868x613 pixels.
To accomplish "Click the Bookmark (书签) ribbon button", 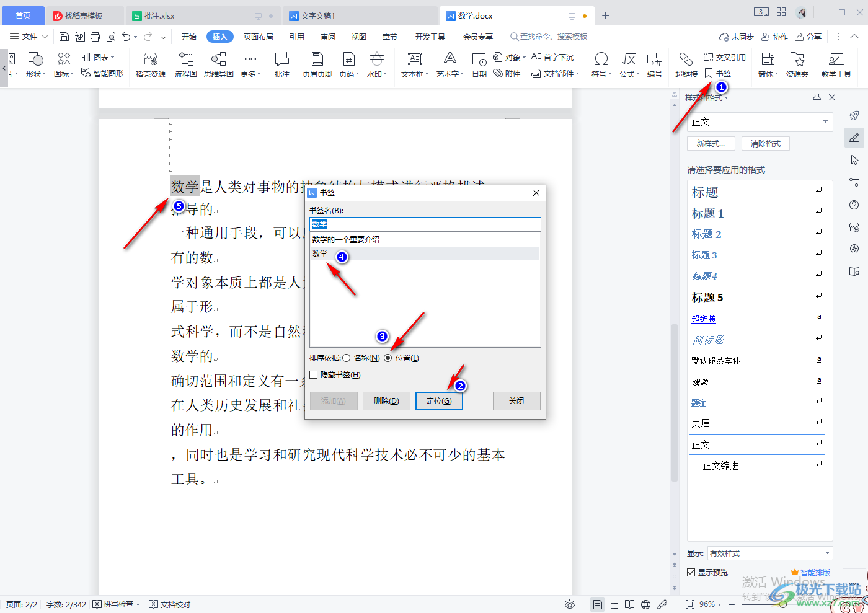I will pyautogui.click(x=717, y=73).
